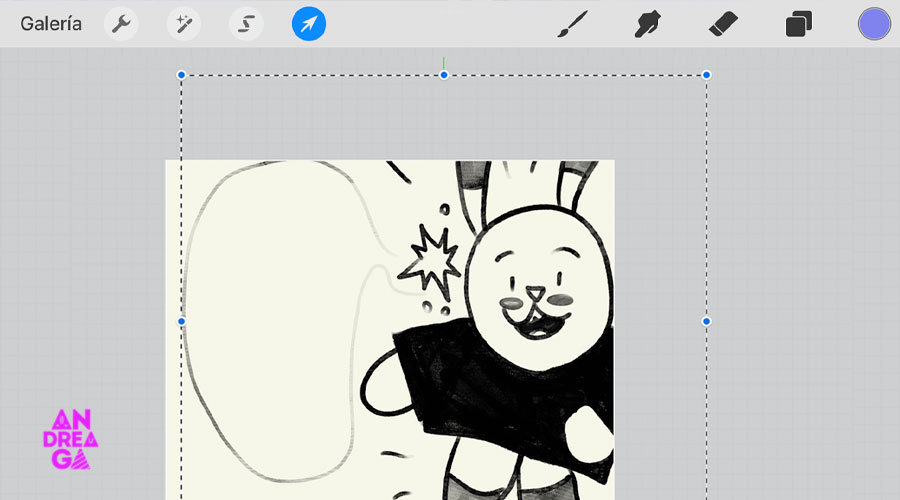
Task: Open the Layers panel
Action: [x=798, y=23]
